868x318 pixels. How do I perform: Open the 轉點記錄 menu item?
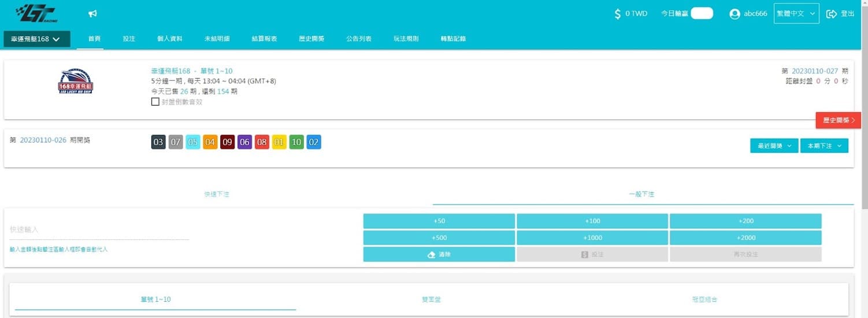tap(453, 39)
